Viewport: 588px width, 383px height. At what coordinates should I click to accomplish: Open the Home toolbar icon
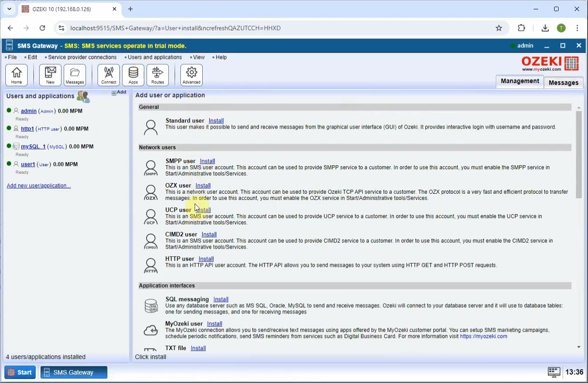pos(16,75)
